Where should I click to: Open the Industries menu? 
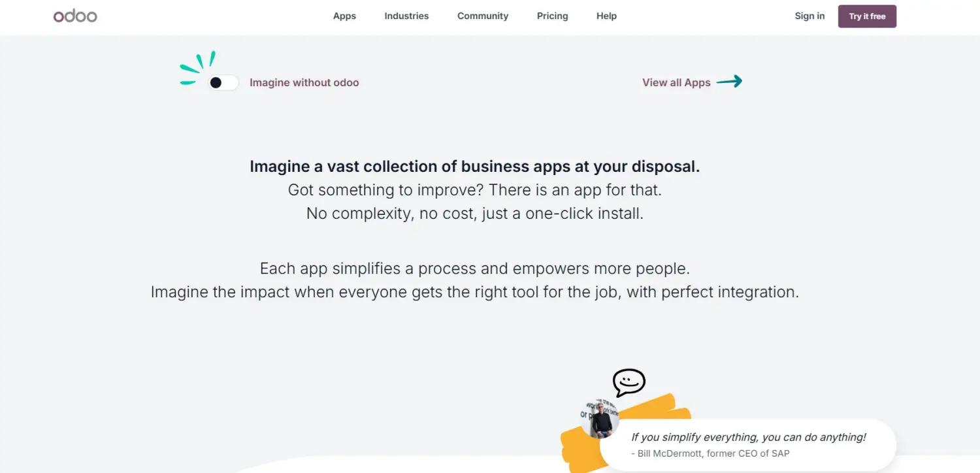tap(406, 16)
